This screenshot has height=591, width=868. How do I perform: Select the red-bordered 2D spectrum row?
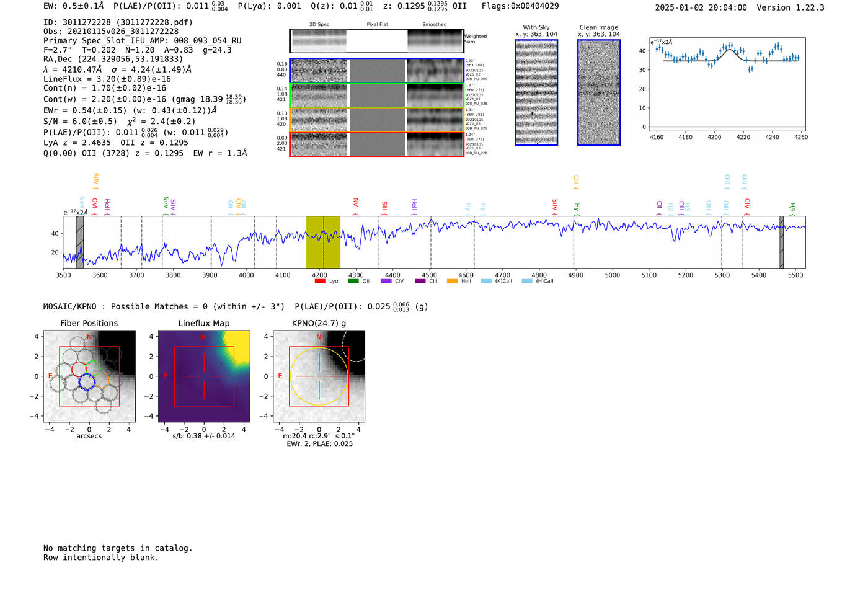pos(377,144)
